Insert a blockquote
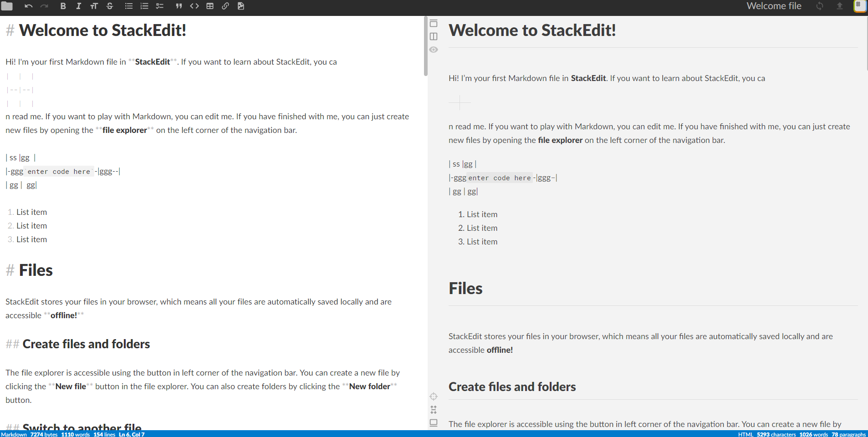Image resolution: width=868 pixels, height=437 pixels. tap(179, 6)
